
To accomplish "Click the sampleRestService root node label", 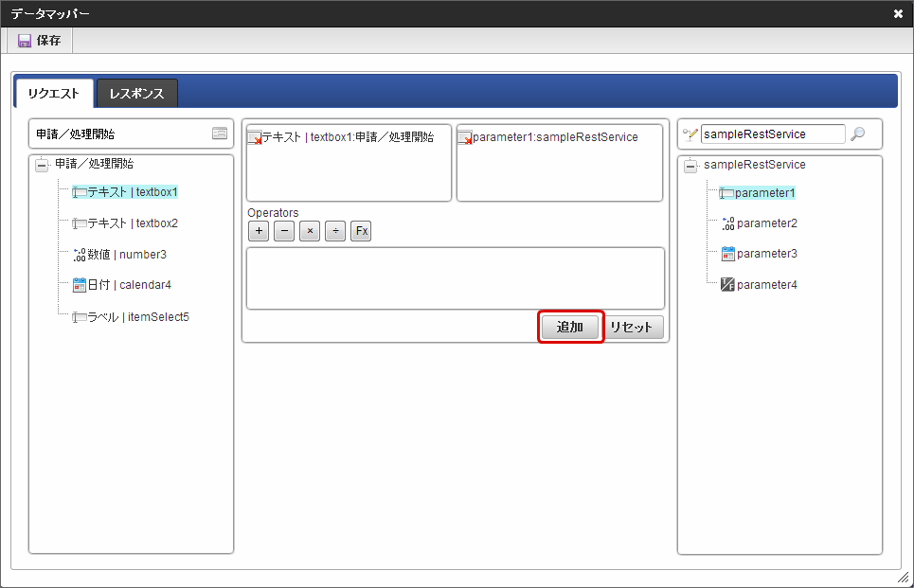I will (x=754, y=165).
